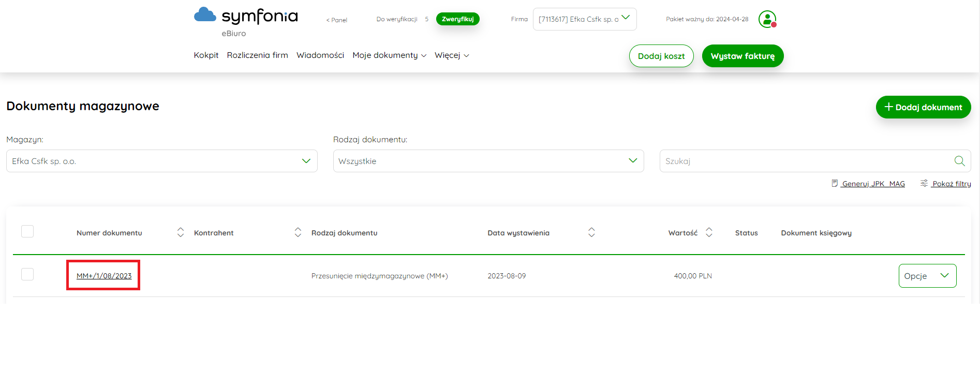
Task: Click the Przesunięcie międzymagazynowe (MM+) cell
Action: (380, 276)
